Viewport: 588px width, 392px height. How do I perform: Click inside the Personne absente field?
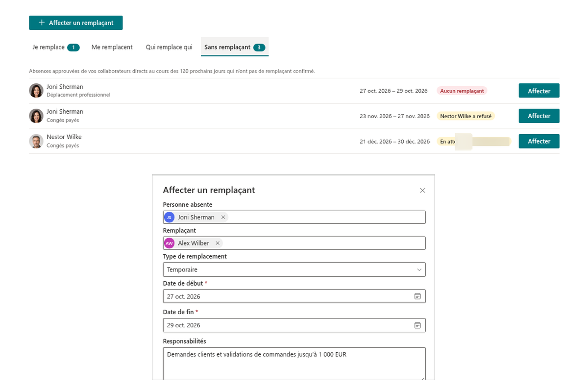[x=294, y=217]
